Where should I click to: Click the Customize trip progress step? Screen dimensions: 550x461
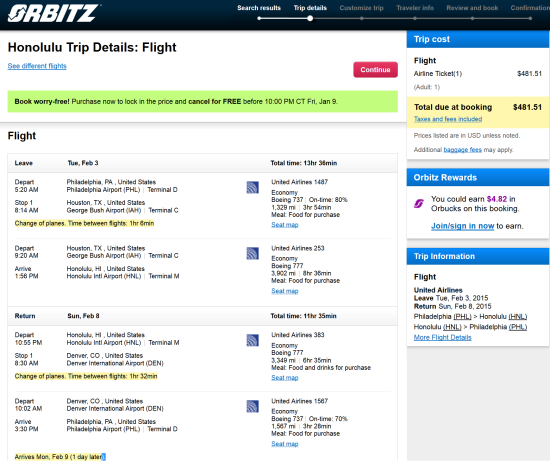361,8
